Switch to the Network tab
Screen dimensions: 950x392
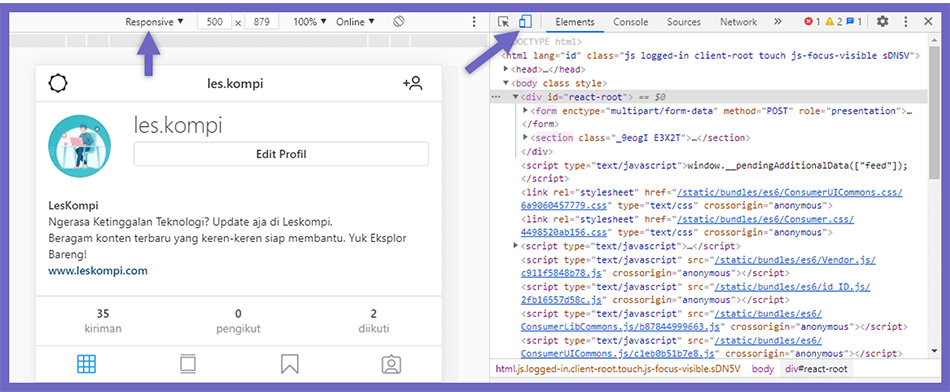pyautogui.click(x=739, y=22)
